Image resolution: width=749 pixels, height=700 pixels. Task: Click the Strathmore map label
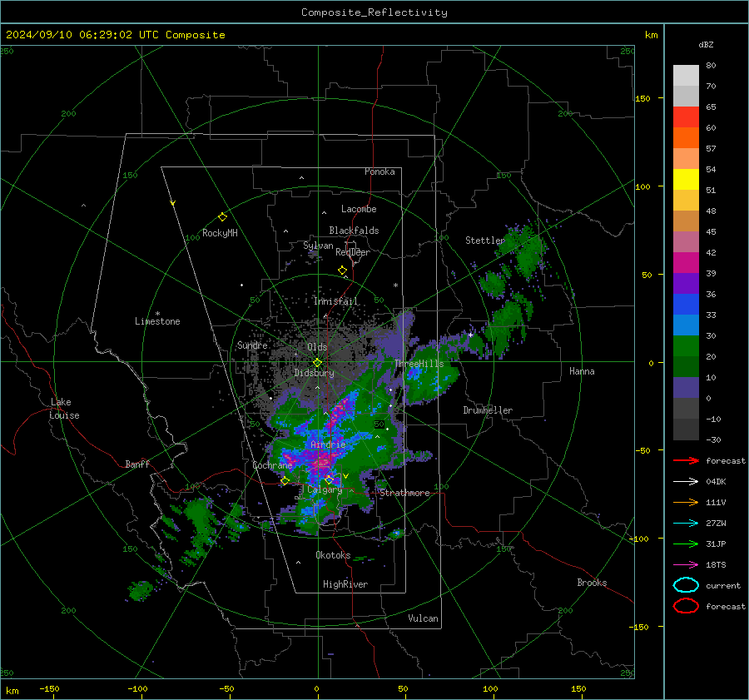click(404, 493)
